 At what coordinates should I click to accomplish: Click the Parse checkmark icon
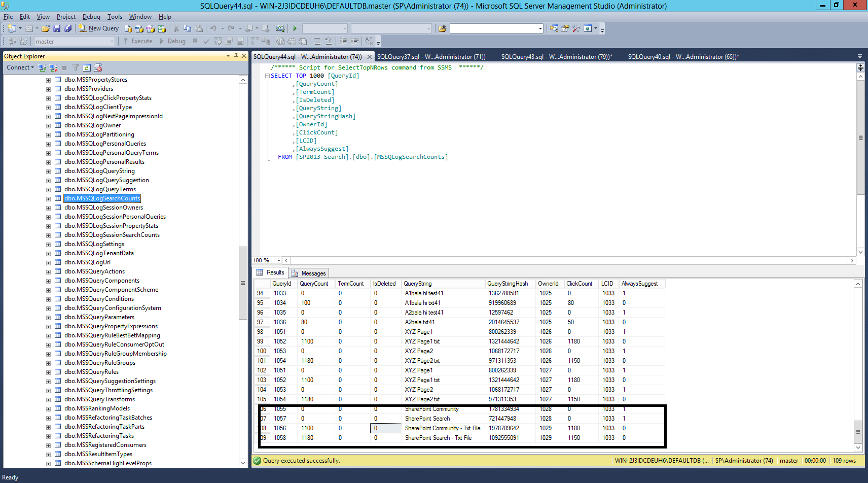pyautogui.click(x=206, y=41)
